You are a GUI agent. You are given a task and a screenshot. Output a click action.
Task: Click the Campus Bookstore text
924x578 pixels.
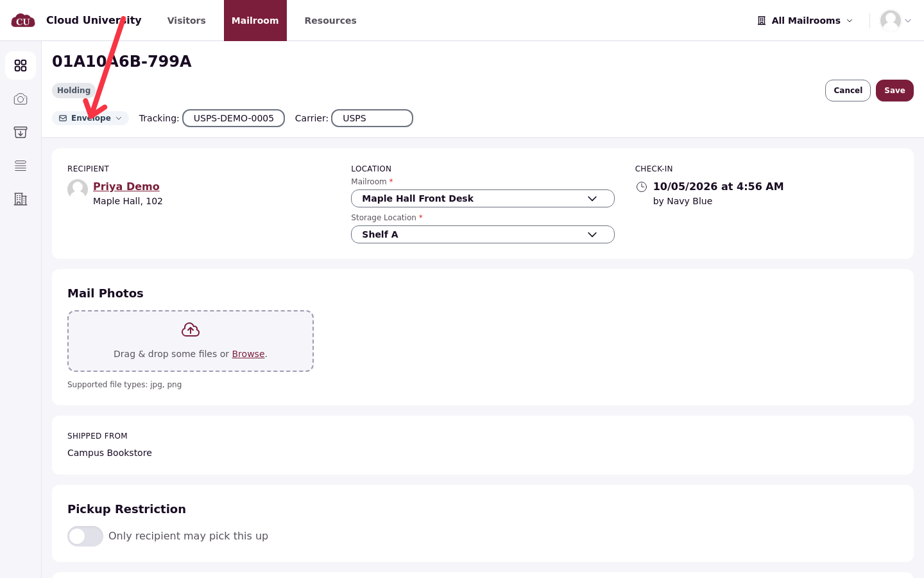pos(110,453)
